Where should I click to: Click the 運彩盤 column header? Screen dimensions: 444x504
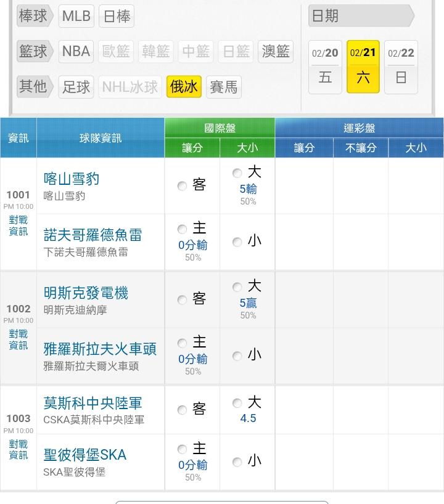click(360, 128)
